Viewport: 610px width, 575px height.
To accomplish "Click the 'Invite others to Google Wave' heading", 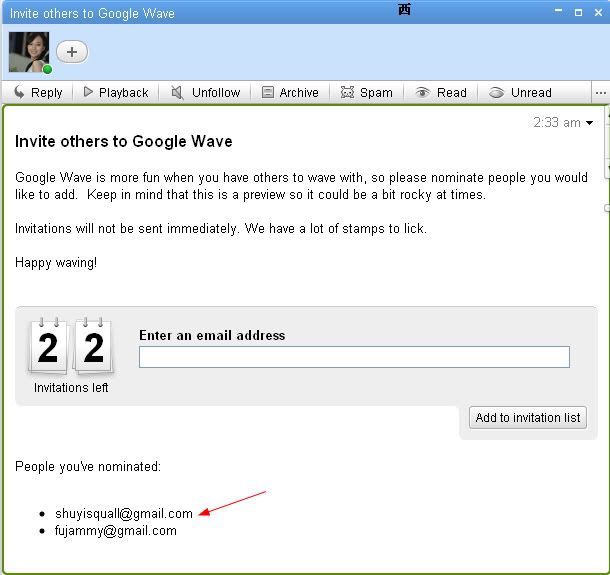I will [x=124, y=141].
